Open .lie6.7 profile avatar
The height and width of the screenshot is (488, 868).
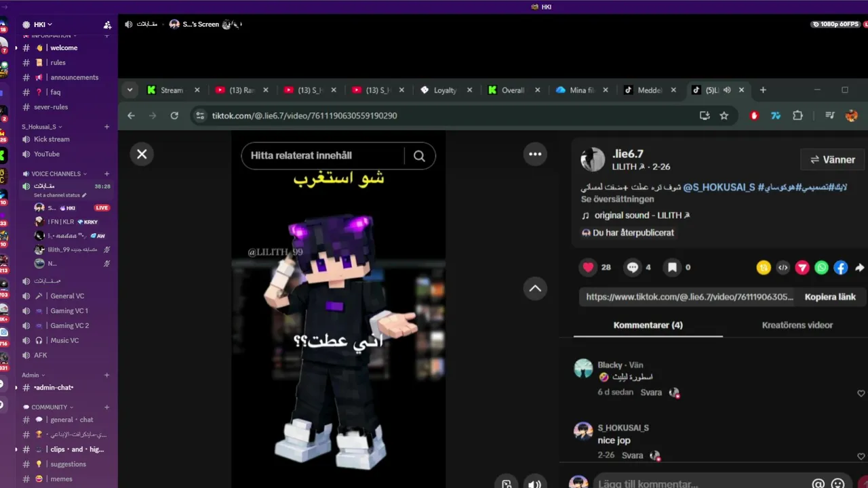point(593,159)
